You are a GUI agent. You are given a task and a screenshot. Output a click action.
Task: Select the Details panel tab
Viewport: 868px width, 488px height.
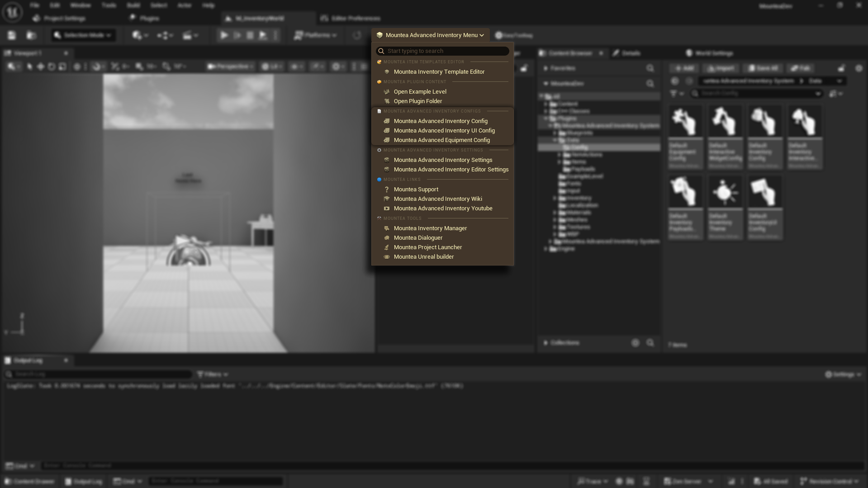click(627, 53)
